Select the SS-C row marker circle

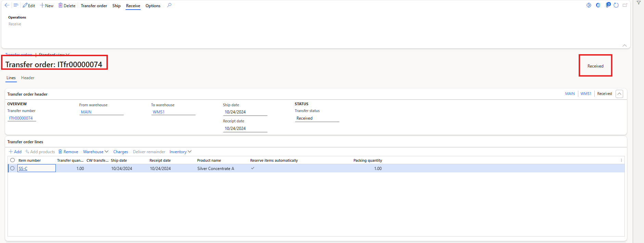click(x=13, y=168)
